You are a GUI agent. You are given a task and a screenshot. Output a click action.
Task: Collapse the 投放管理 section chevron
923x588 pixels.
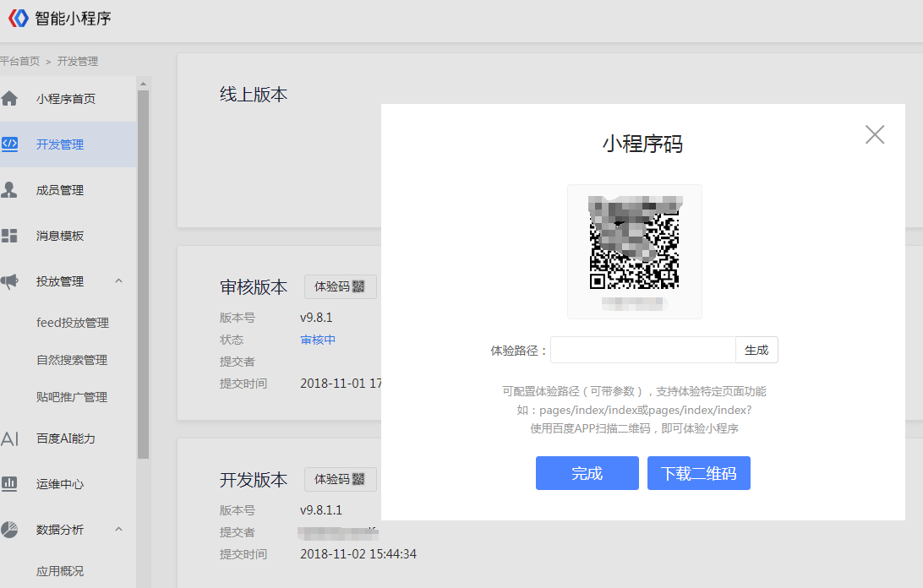point(118,281)
